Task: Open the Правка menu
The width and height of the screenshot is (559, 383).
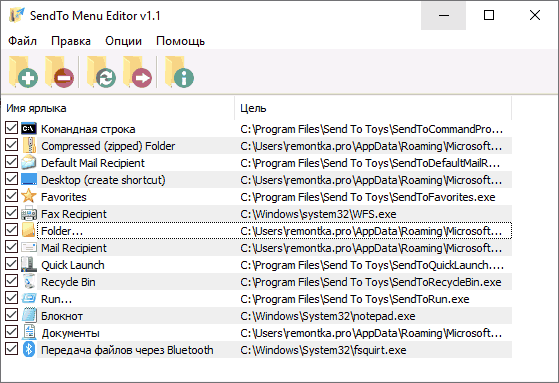Action: pos(71,41)
